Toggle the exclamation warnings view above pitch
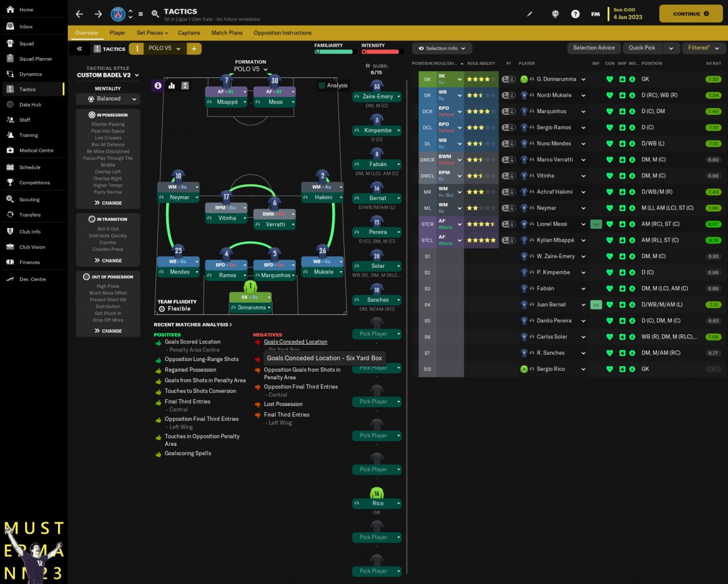Image resolution: width=728 pixels, height=584 pixels. (185, 85)
